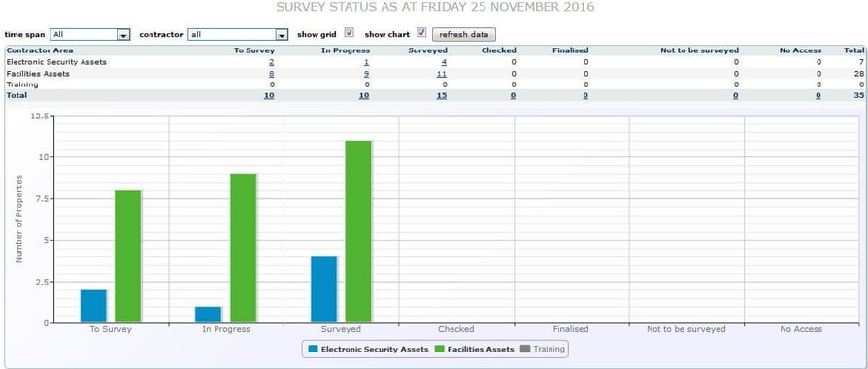
Task: Click the Not to be surveyed column header
Action: tap(700, 50)
